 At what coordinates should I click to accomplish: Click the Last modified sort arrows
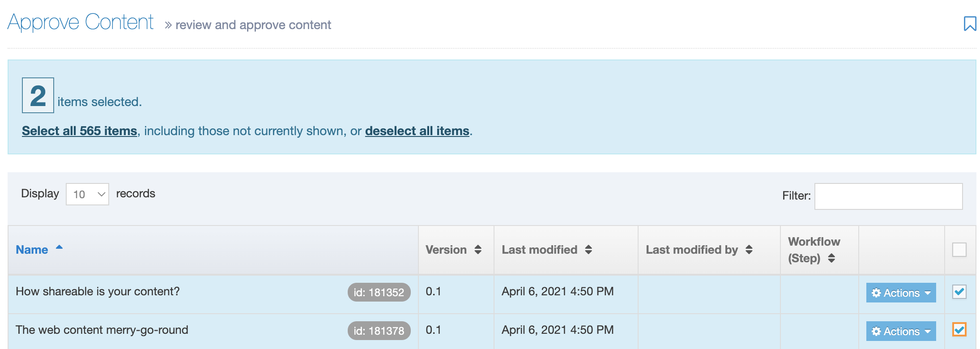click(x=588, y=250)
